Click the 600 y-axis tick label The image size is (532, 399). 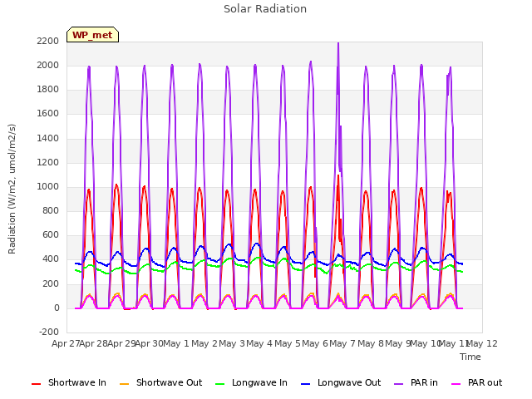coord(51,235)
